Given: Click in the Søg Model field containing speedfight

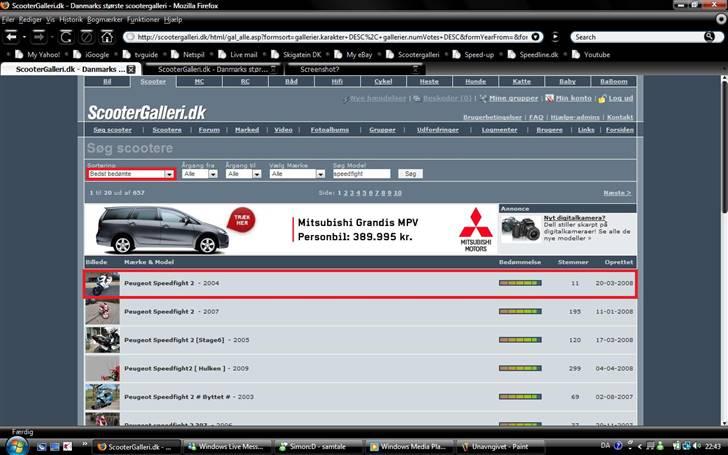Looking at the screenshot, I should coord(361,174).
